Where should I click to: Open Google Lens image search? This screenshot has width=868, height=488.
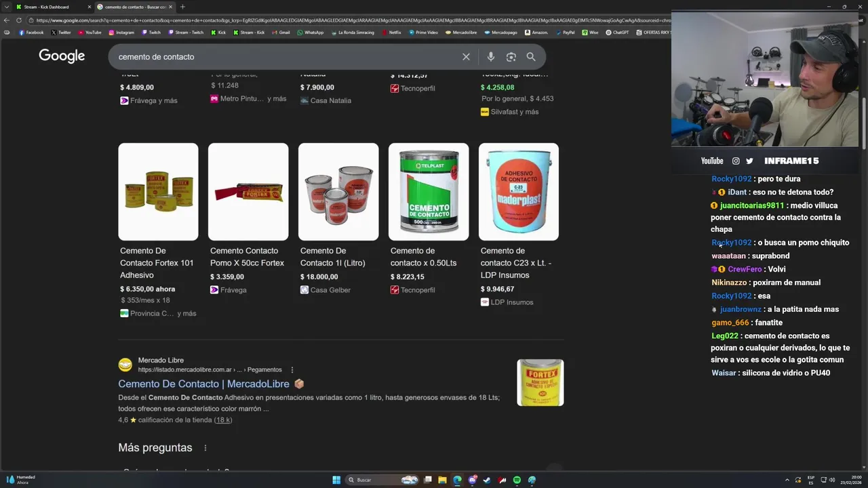[511, 57]
